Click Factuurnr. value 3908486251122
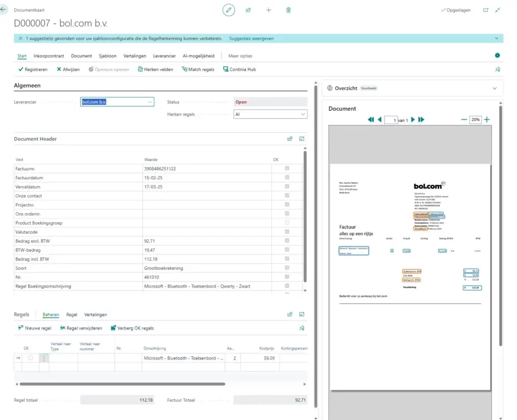Image resolution: width=517 pixels, height=420 pixels. coord(160,169)
